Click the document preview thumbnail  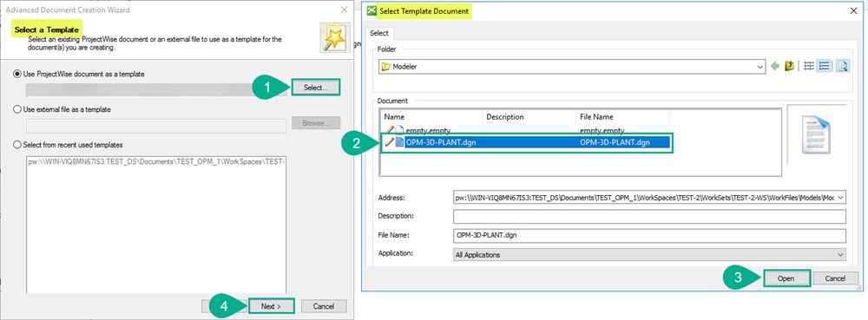pyautogui.click(x=816, y=135)
